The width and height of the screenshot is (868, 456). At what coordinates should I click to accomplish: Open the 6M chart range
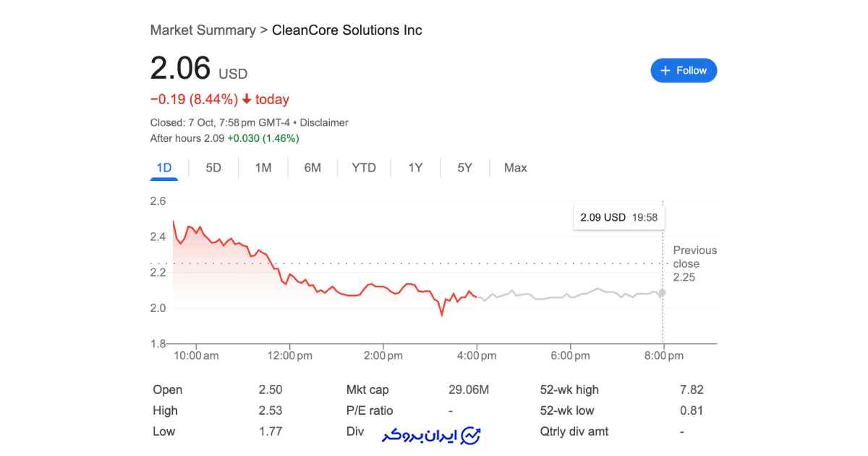click(312, 168)
